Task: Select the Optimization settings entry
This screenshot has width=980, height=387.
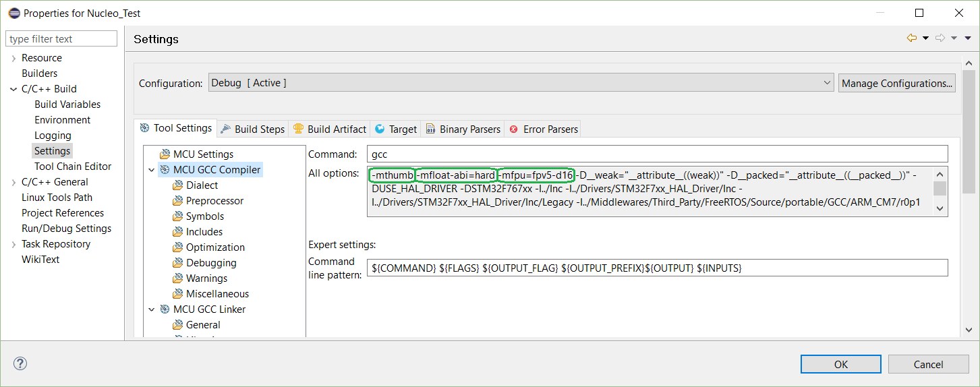Action: 215,247
